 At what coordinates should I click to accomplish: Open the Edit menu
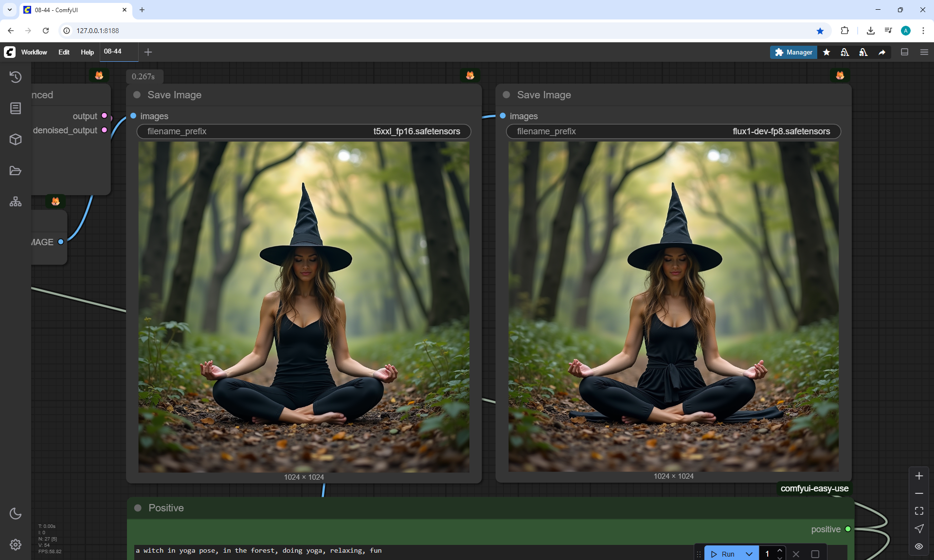pos(64,52)
